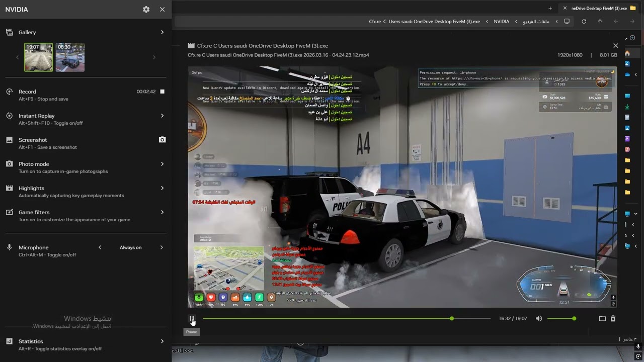The height and width of the screenshot is (362, 644).
Task: Open file location folder icon in player
Action: [x=602, y=318]
